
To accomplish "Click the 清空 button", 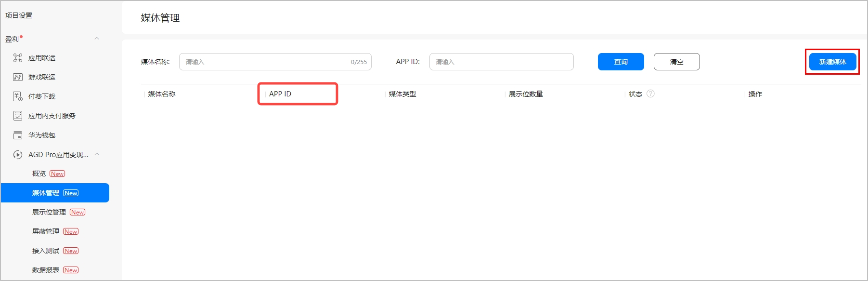I will 676,62.
